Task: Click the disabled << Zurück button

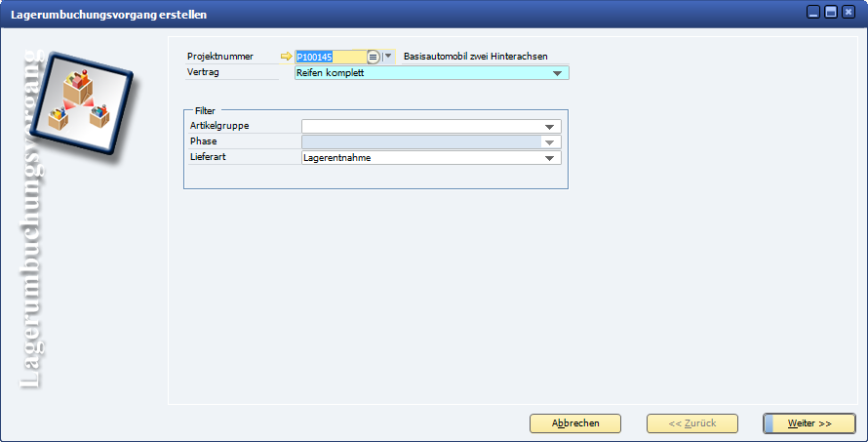Action: click(692, 423)
